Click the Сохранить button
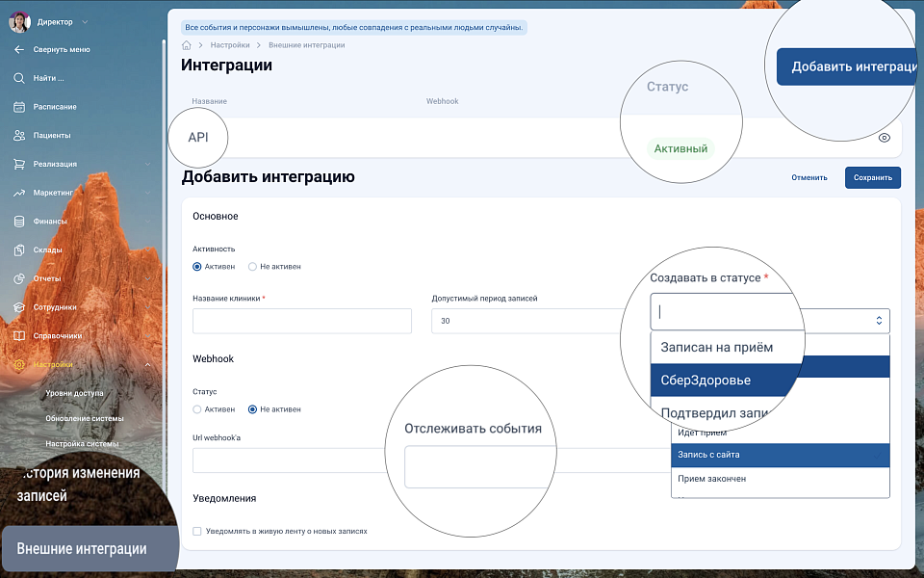The height and width of the screenshot is (578, 924). 872,177
